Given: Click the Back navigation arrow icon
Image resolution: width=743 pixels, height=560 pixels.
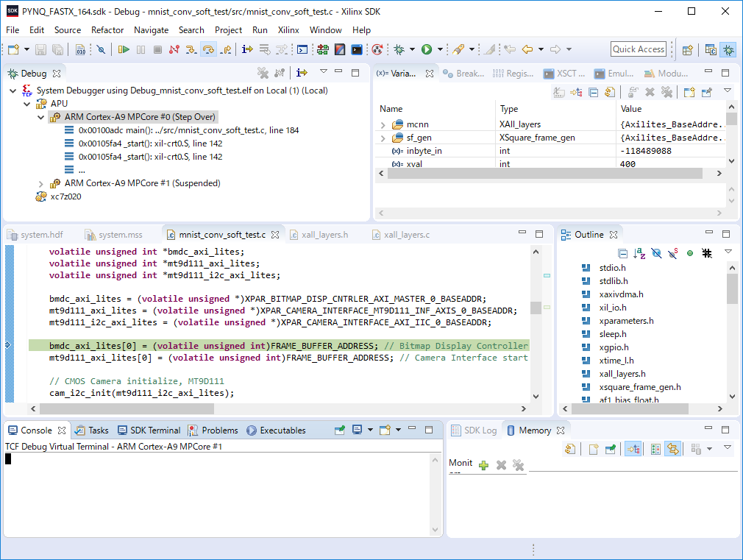Looking at the screenshot, I should click(527, 49).
